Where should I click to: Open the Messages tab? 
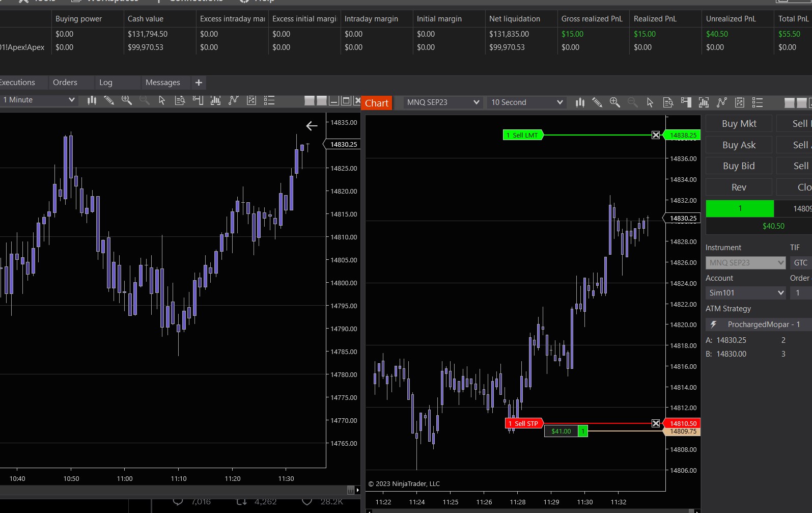162,83
